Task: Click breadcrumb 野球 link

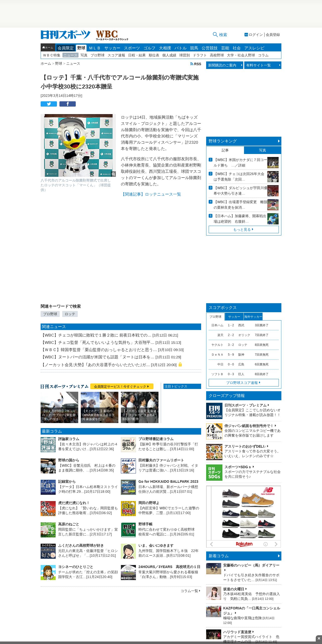Action: [x=59, y=64]
